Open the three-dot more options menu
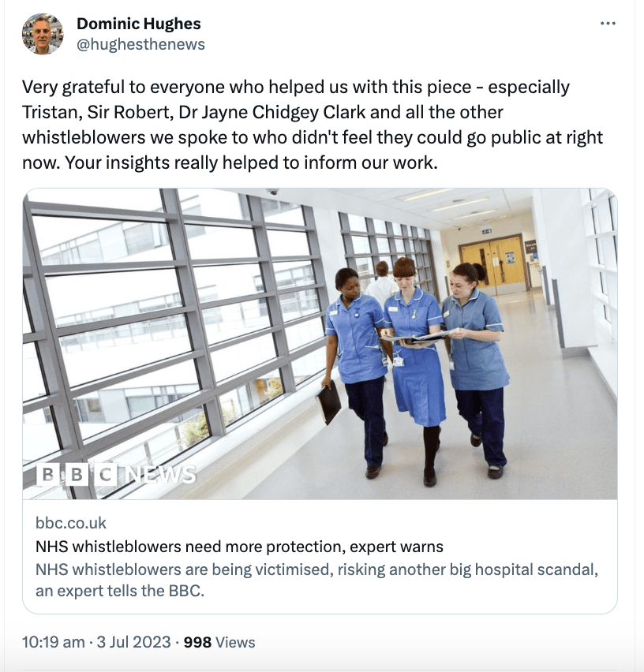The image size is (644, 672). click(608, 24)
